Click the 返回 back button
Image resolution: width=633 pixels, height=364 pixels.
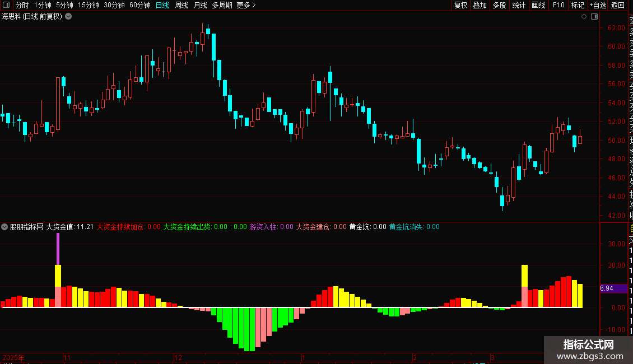click(x=618, y=5)
